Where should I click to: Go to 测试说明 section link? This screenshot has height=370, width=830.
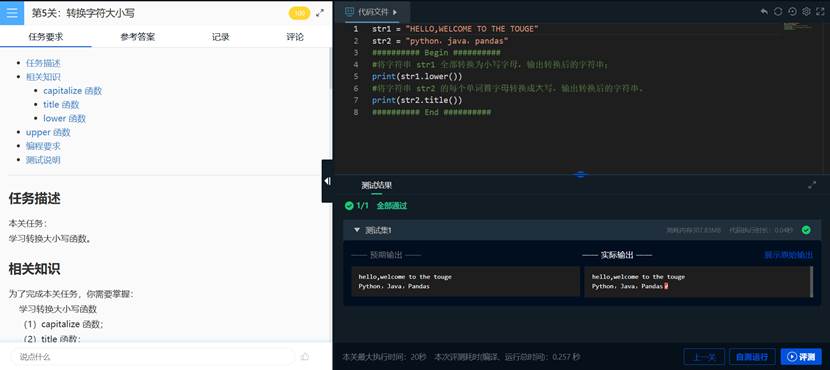tap(43, 159)
